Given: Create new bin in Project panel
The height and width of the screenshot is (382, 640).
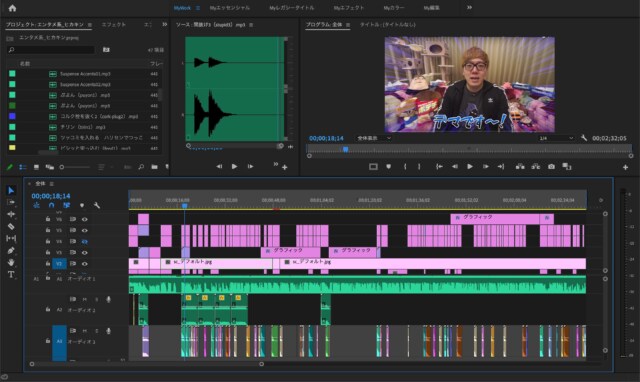Looking at the screenshot, I should pos(154,167).
